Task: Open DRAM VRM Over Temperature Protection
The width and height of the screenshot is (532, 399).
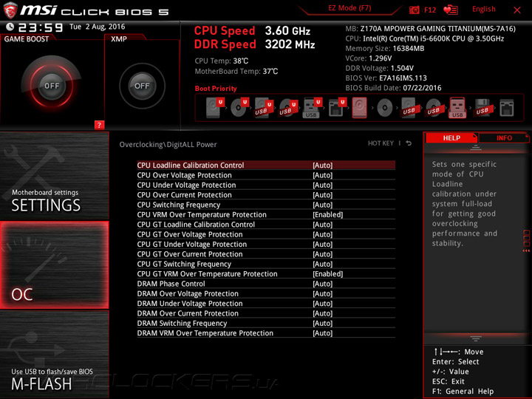Action: click(266, 332)
